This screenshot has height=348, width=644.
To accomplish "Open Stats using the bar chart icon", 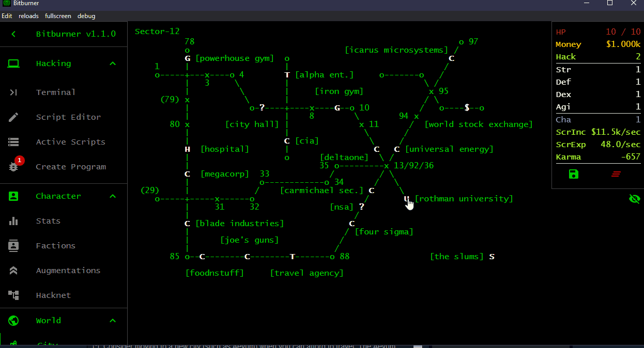I will coord(13,220).
